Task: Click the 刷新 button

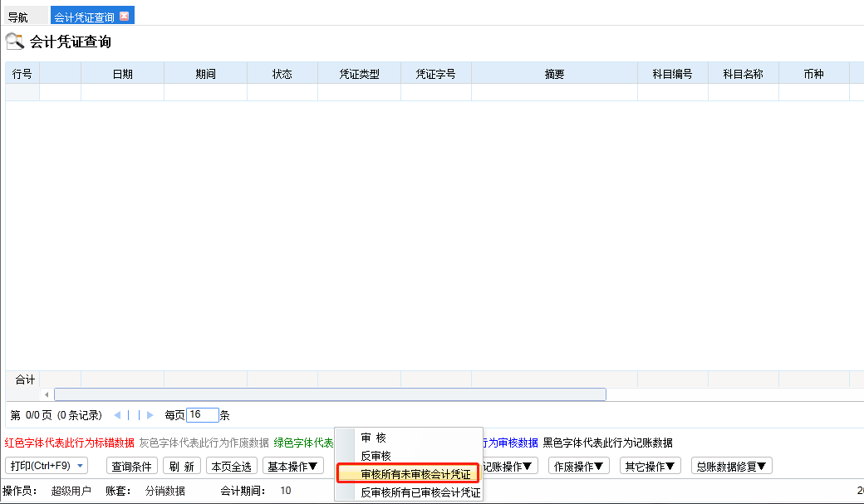Action: point(182,466)
